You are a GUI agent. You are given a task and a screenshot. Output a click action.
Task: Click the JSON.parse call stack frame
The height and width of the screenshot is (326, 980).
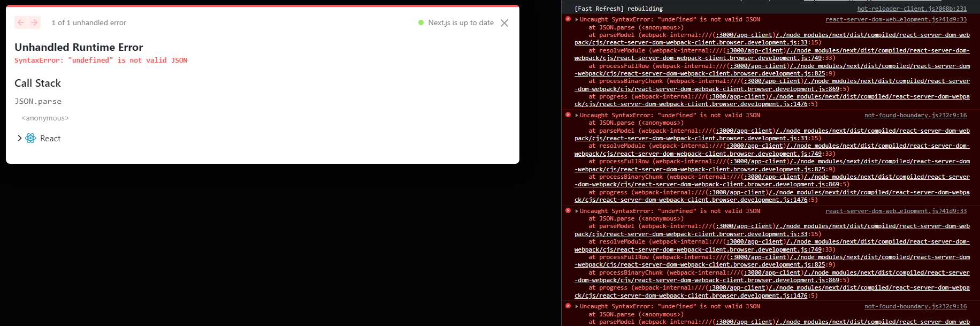pyautogui.click(x=38, y=101)
